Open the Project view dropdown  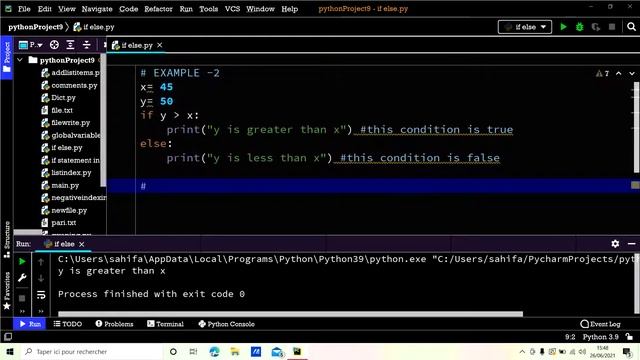(31, 45)
